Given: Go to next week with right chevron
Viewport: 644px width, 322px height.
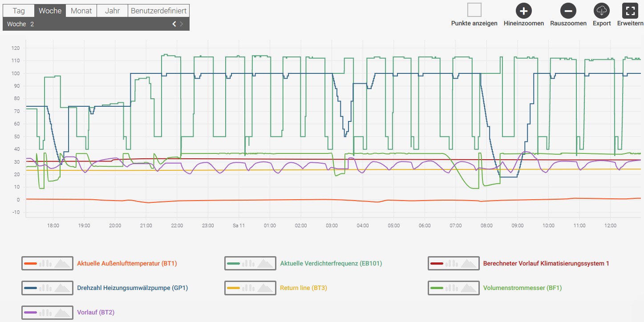Looking at the screenshot, I should coord(181,24).
